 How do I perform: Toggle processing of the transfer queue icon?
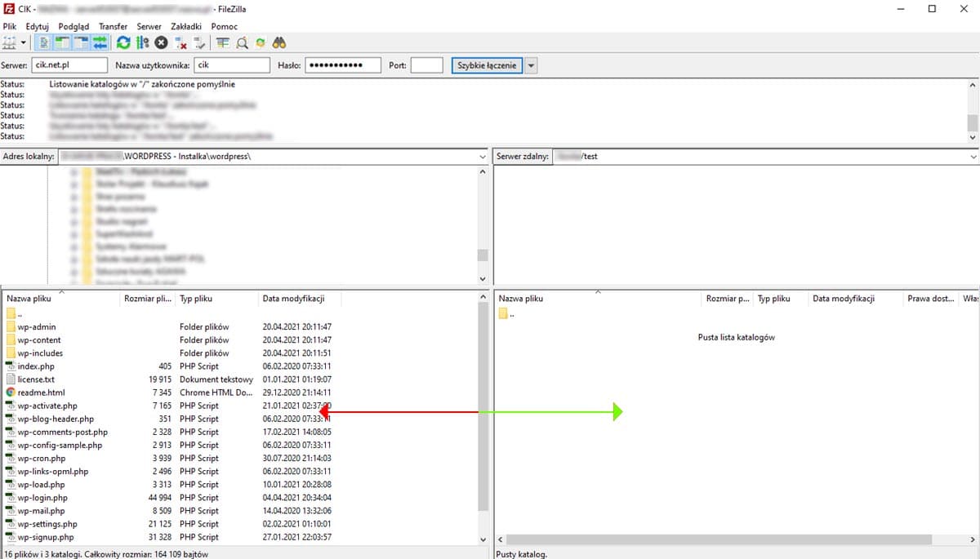click(143, 42)
